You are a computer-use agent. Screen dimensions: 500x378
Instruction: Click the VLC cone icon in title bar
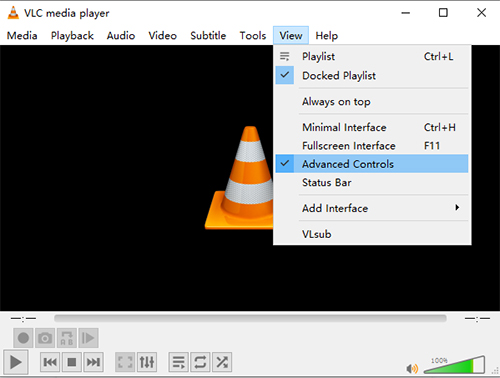13,13
